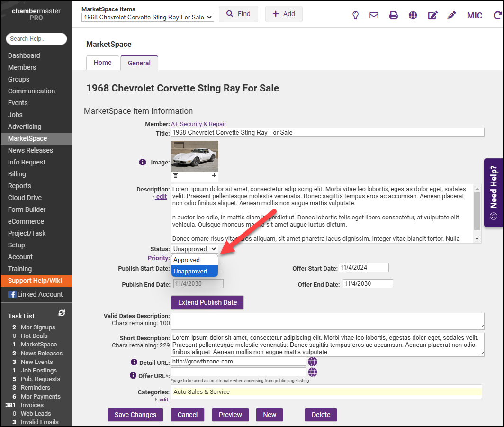This screenshot has width=504, height=427.
Task: Click the Offer Start Date field
Action: [364, 268]
